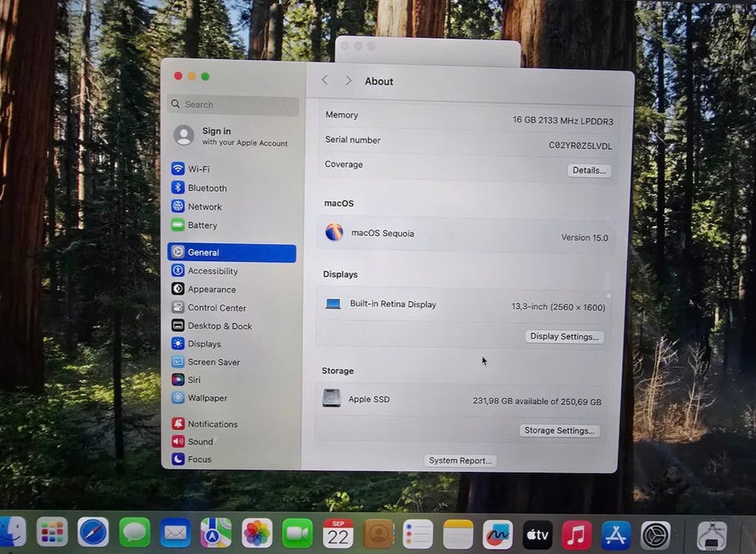
Task: Select the 13,3-inch (2560 × 1600) text
Action: click(x=558, y=307)
